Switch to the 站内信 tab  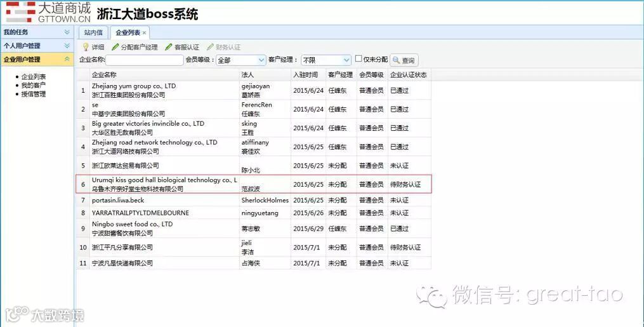pyautogui.click(x=93, y=32)
